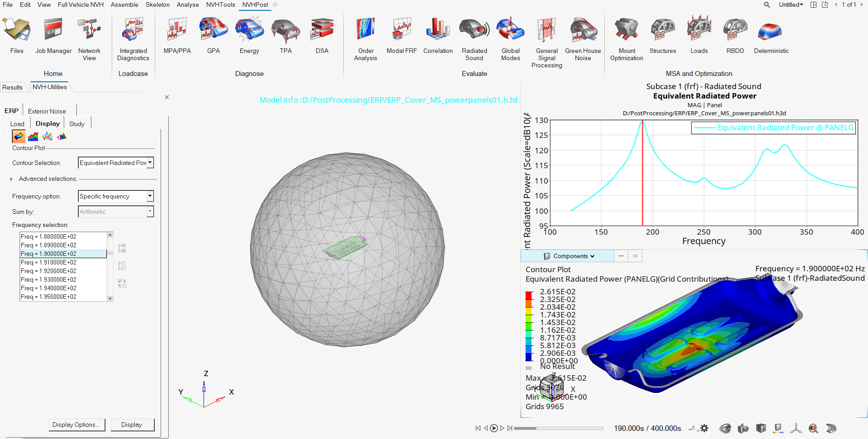The width and height of the screenshot is (868, 439).
Task: Click the invert frequency selection icon
Action: [x=122, y=283]
